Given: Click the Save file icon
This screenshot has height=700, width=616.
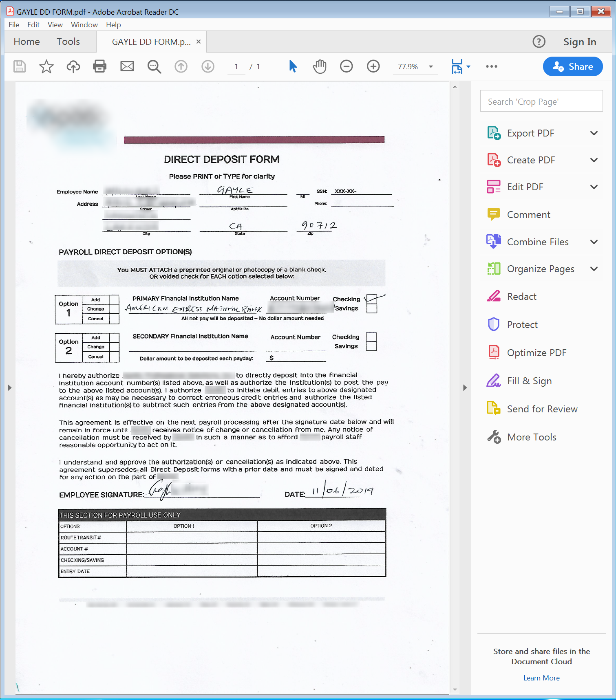Looking at the screenshot, I should [x=20, y=66].
